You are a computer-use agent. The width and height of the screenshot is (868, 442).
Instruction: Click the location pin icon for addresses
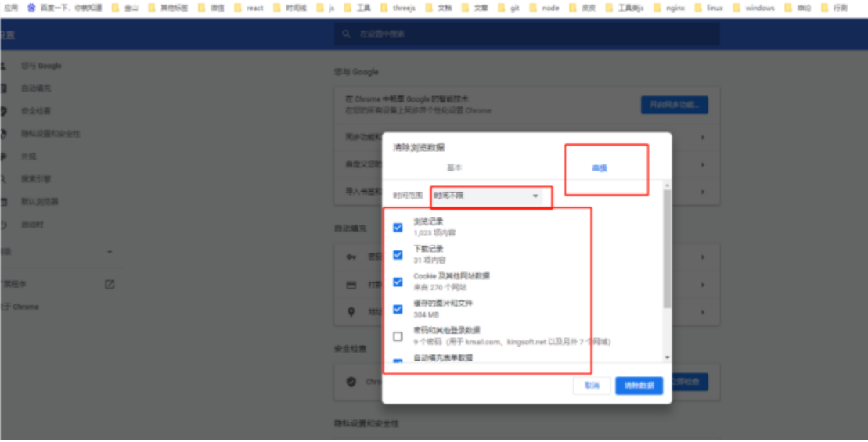coord(351,312)
